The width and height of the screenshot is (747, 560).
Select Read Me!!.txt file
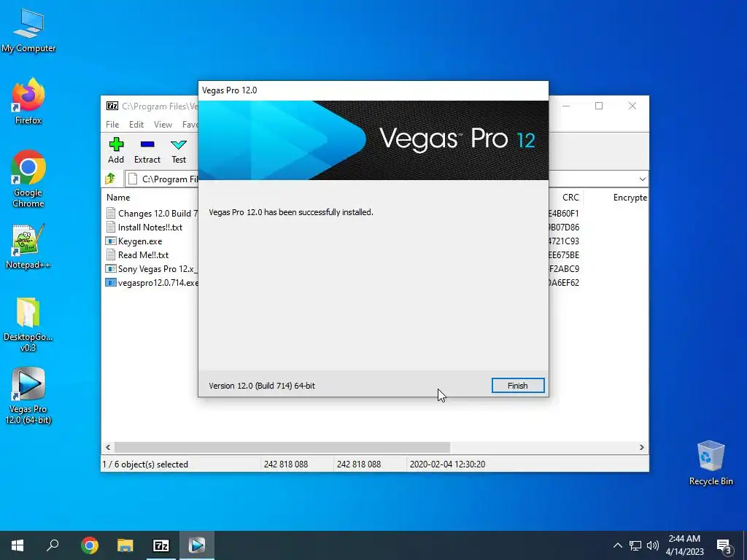(137, 254)
